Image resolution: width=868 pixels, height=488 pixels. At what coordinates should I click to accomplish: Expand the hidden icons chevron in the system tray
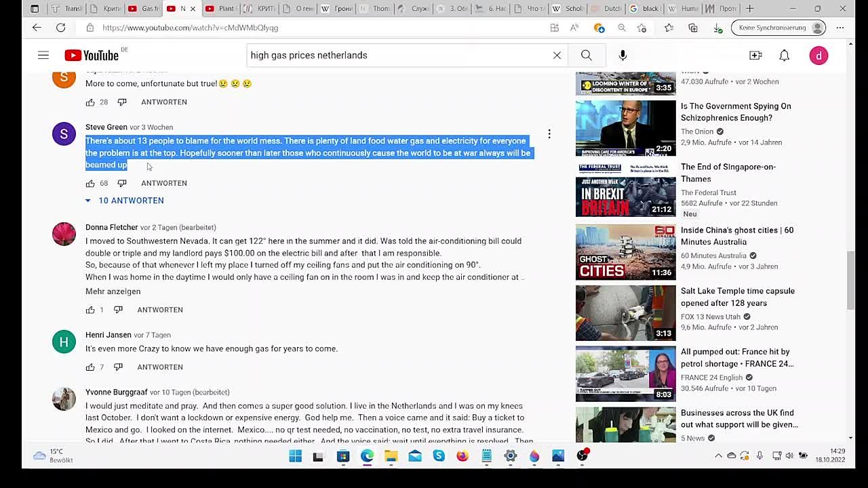(x=718, y=455)
